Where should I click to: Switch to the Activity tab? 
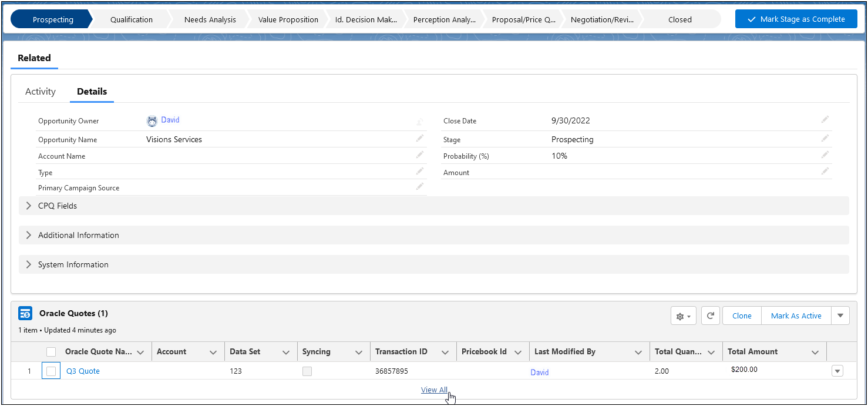[x=40, y=91]
